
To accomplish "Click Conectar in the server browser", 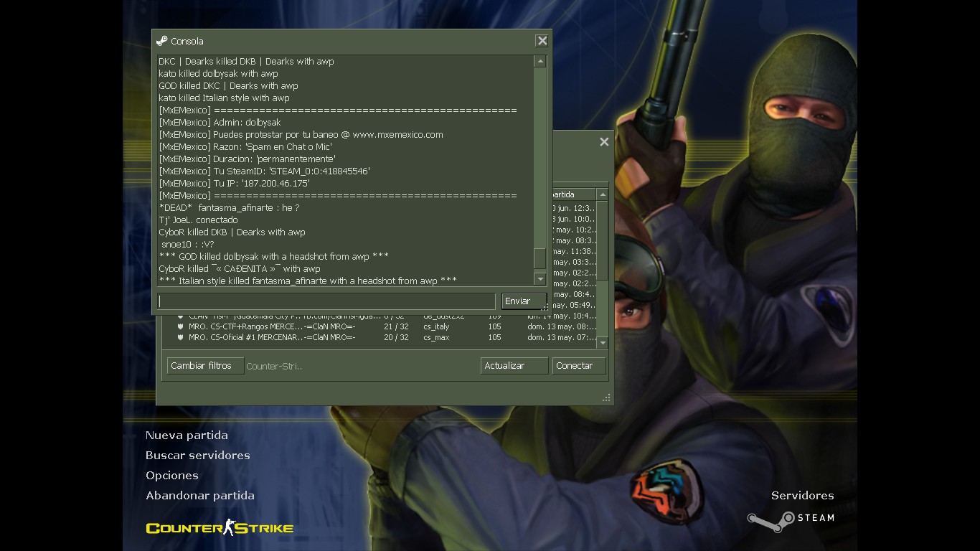I will [x=579, y=366].
